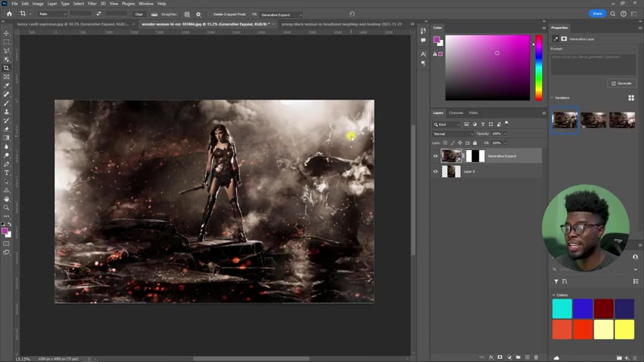Add a layer mask from Layers footer
The width and height of the screenshot is (644, 362).
[500, 357]
